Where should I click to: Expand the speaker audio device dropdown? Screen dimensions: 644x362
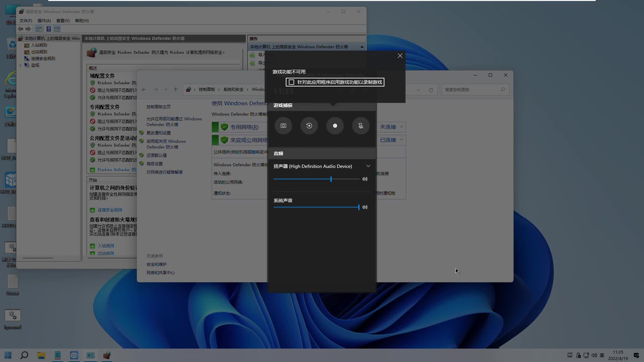tap(368, 166)
